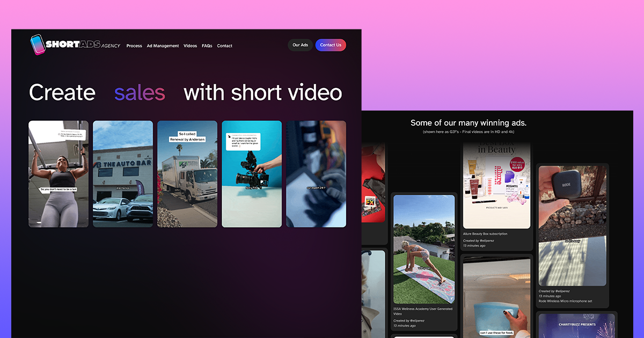Open the Ad Management nav link
Image resolution: width=644 pixels, height=338 pixels.
click(163, 46)
